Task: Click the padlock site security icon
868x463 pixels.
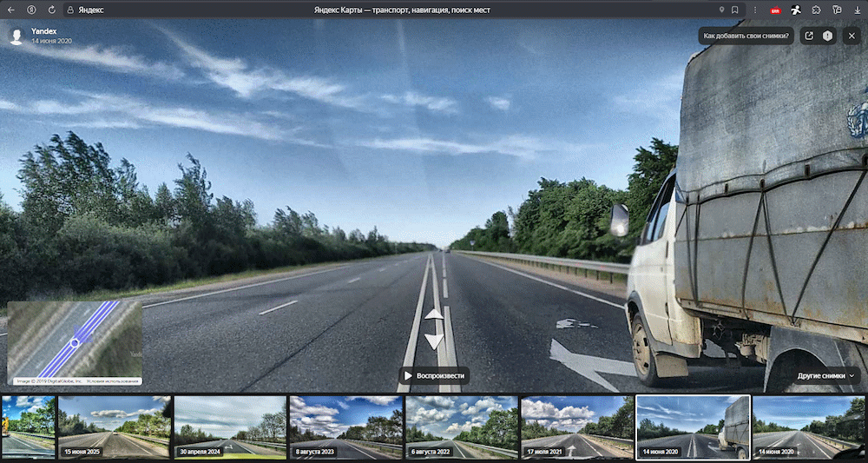Action: point(69,10)
